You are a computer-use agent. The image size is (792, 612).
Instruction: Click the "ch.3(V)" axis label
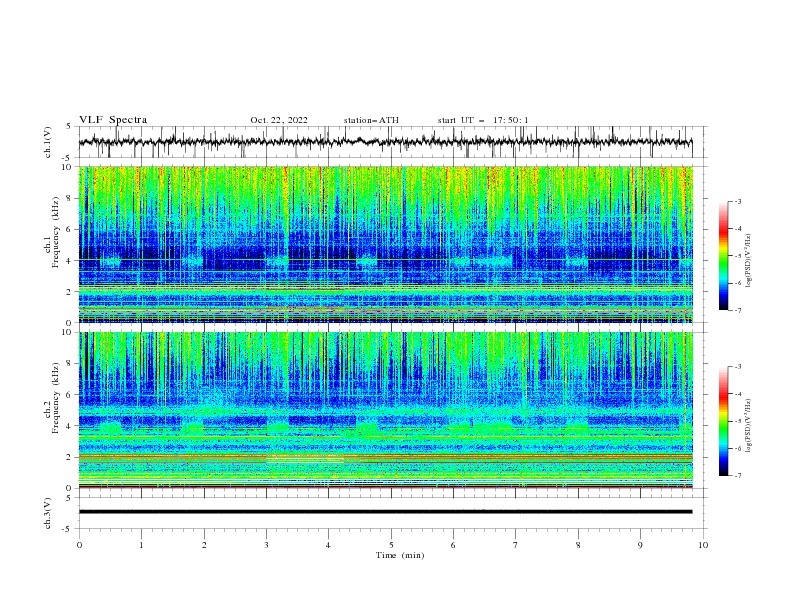coord(48,513)
